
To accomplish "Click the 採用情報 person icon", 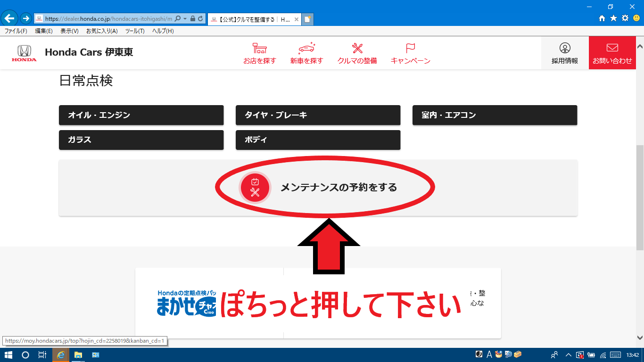I will (x=565, y=48).
